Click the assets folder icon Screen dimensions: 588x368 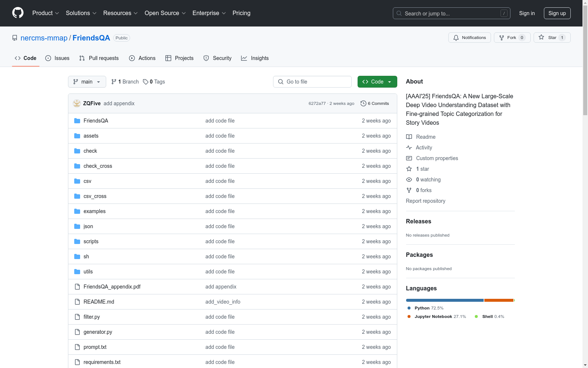[x=77, y=136]
